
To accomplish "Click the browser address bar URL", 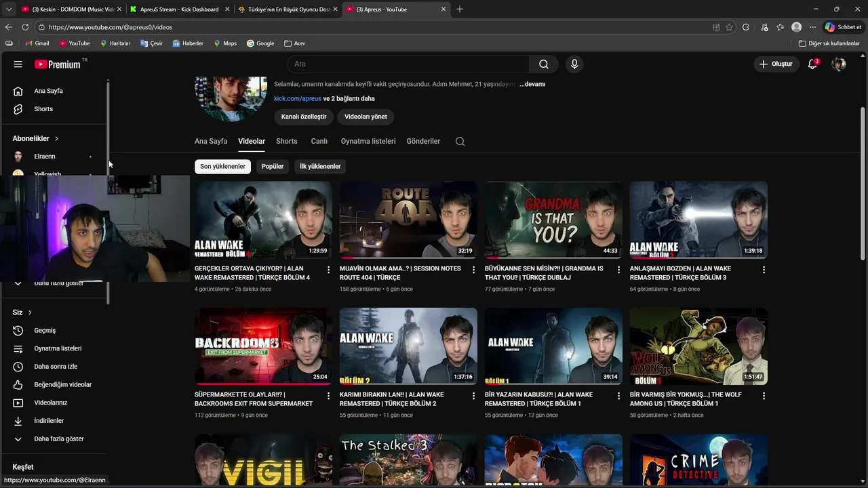I will tap(111, 27).
